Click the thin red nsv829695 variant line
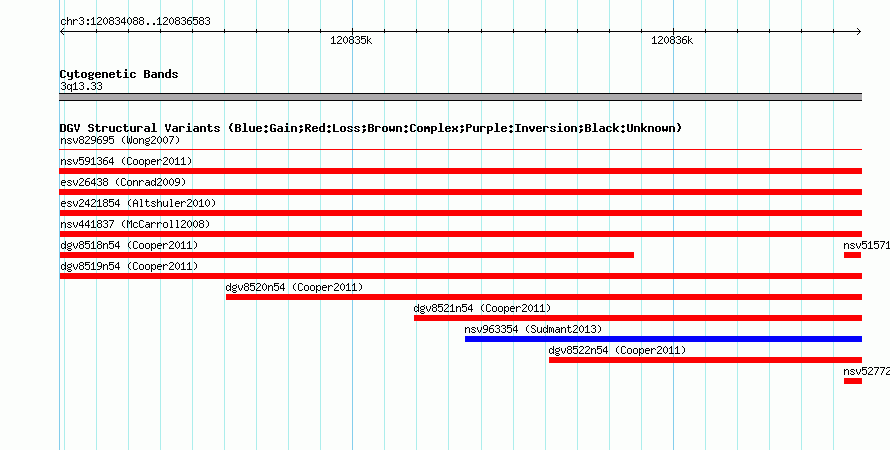 [x=461, y=150]
